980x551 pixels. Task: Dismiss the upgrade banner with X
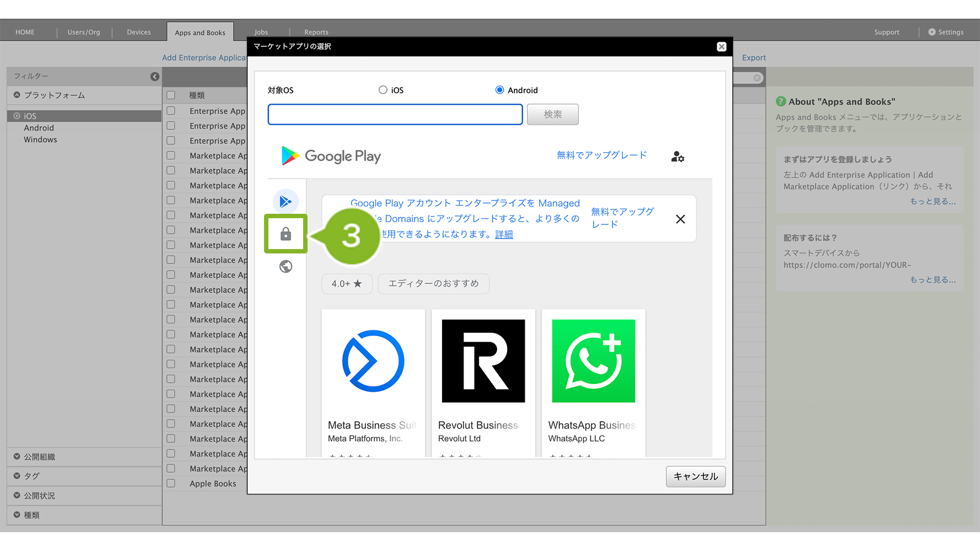(x=680, y=219)
